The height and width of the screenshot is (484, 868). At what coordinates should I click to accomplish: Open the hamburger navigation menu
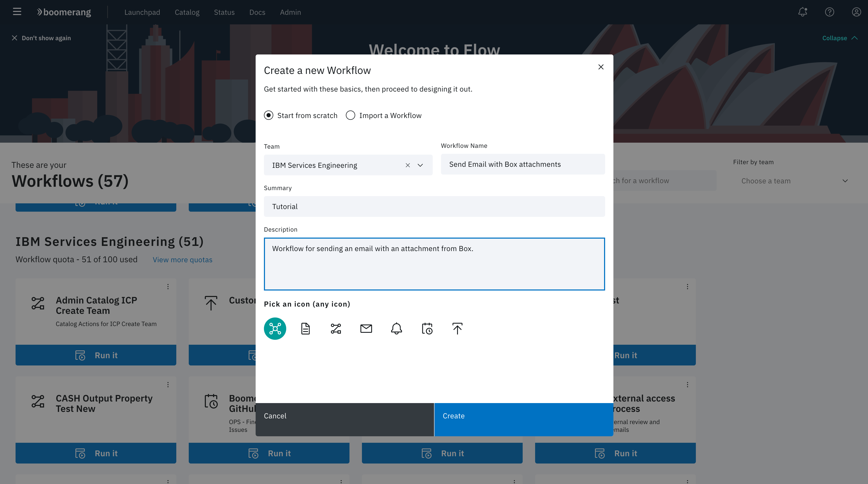[x=17, y=12]
